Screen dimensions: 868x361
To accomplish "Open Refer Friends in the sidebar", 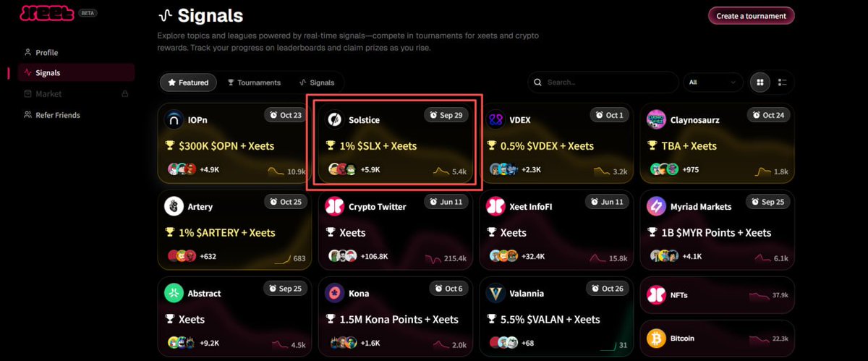I will pyautogui.click(x=57, y=115).
